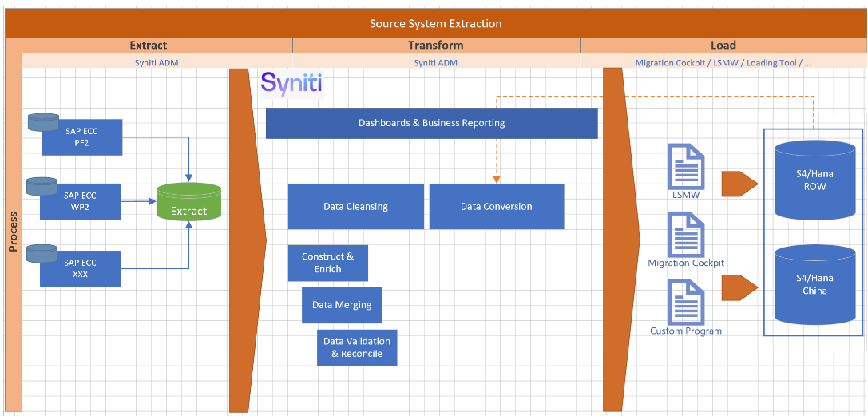Click the LSMW document icon
The image size is (868, 416).
tap(686, 165)
